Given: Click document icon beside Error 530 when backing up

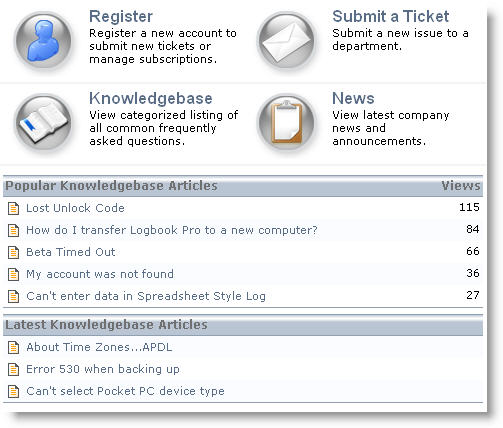Looking at the screenshot, I should 13,369.
